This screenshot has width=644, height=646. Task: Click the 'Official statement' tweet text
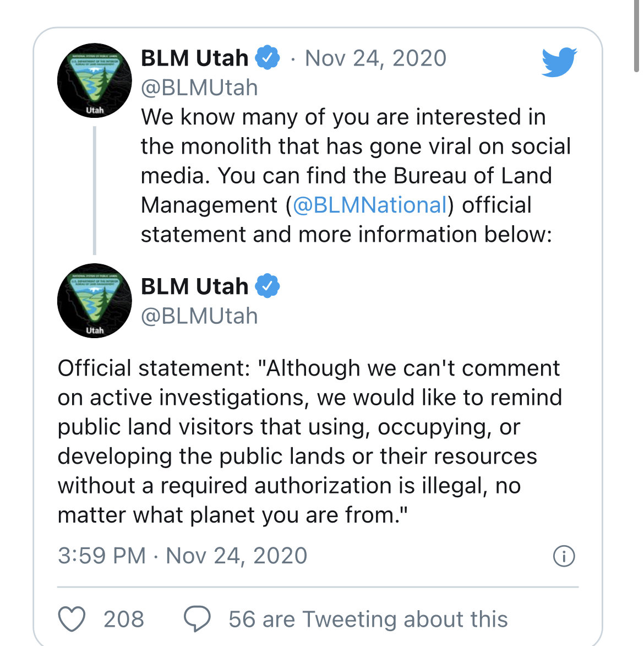tap(310, 441)
